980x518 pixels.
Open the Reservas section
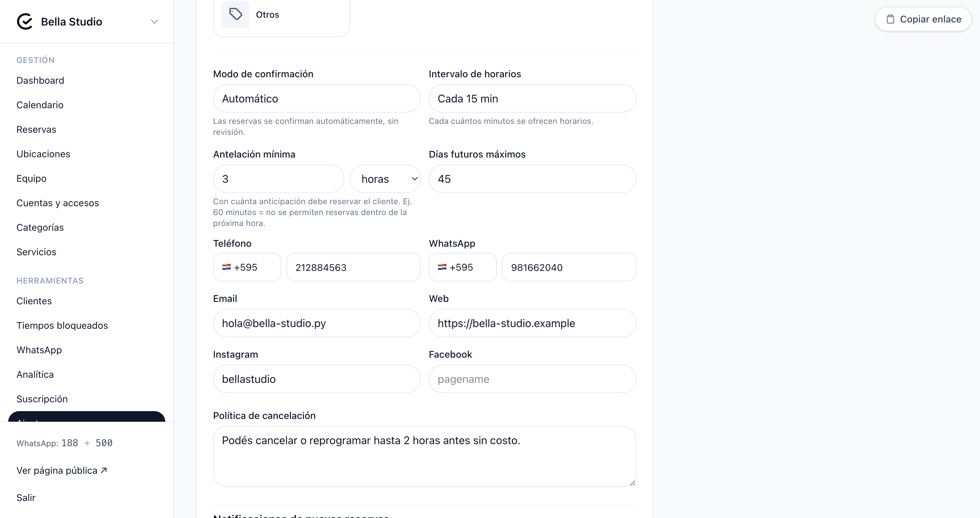point(36,129)
